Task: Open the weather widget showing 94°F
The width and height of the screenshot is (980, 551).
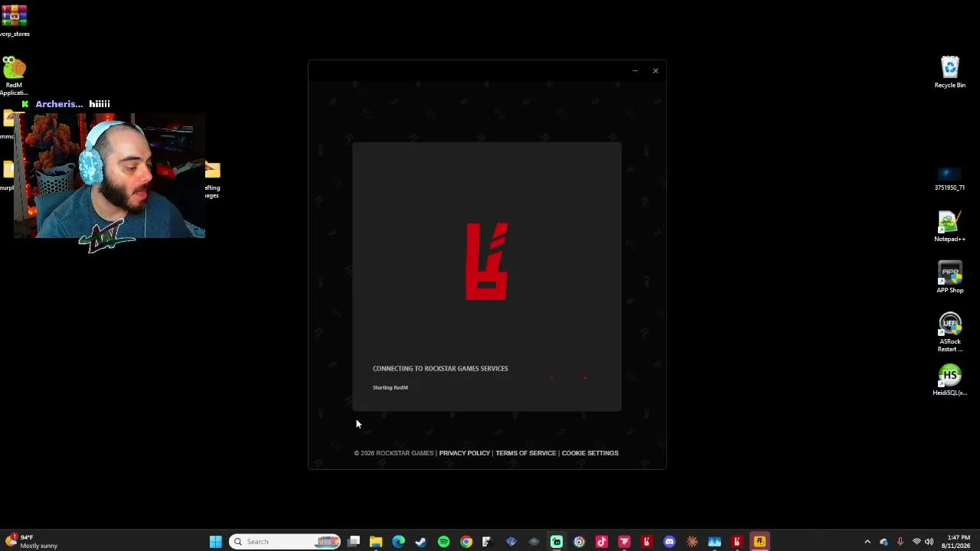Action: point(31,542)
